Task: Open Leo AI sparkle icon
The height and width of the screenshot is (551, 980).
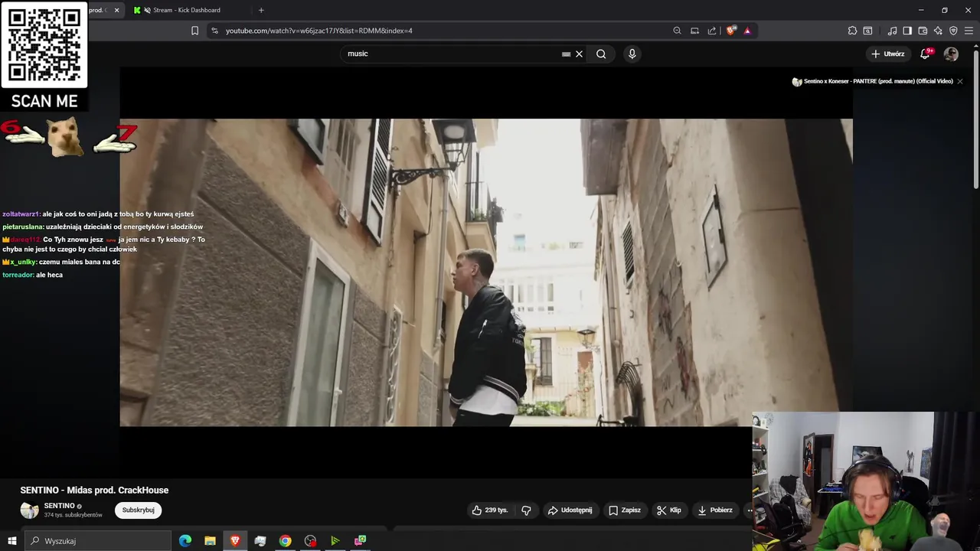Action: tap(938, 31)
